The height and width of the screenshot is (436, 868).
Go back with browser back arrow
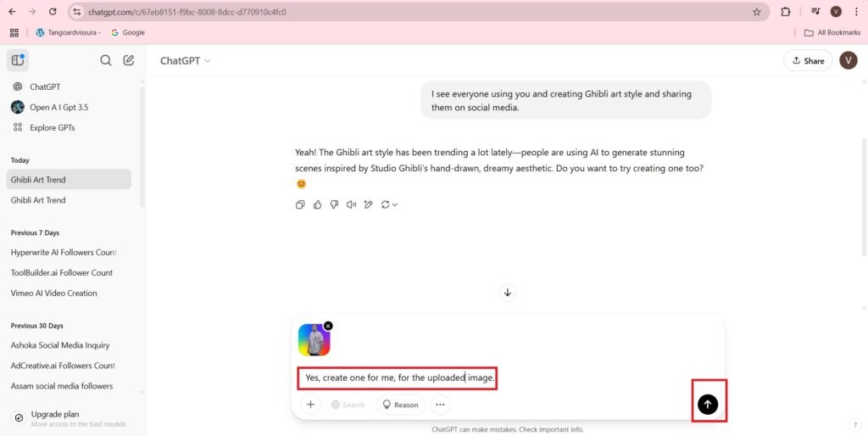(x=12, y=12)
